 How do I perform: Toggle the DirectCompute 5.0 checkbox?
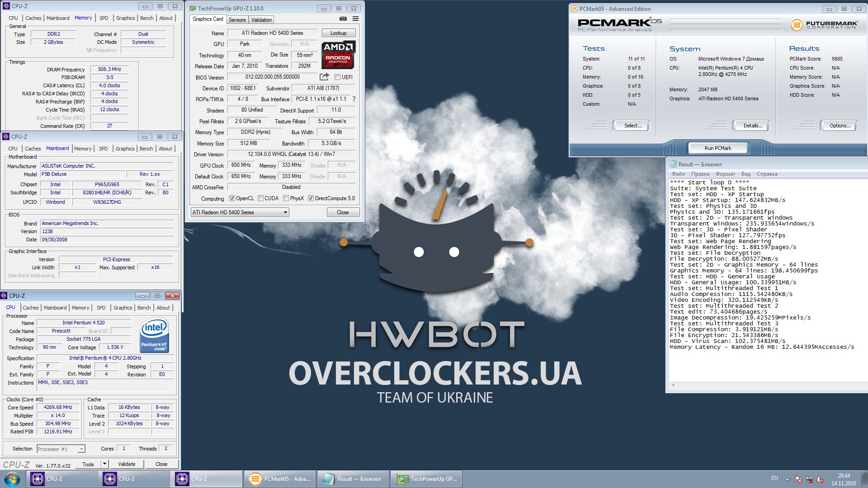311,198
